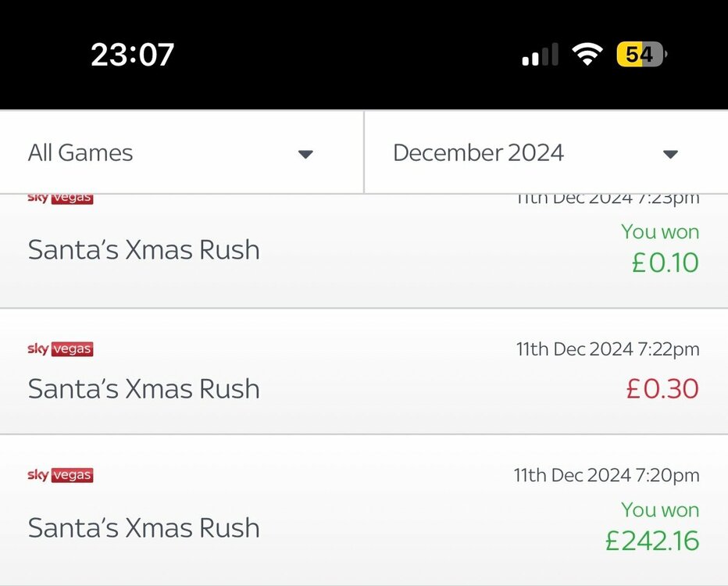This screenshot has height=586, width=728.
Task: Open Santa's Xmas Rush entry from 7:22pm
Action: pos(144,388)
